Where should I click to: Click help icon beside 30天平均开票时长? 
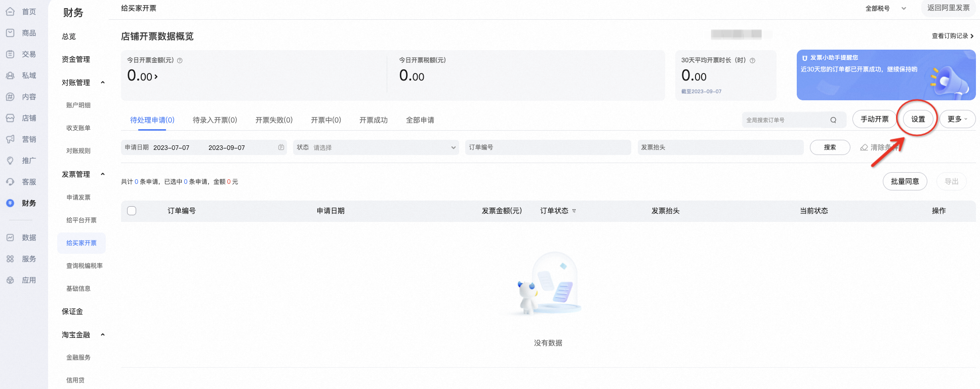click(x=753, y=60)
